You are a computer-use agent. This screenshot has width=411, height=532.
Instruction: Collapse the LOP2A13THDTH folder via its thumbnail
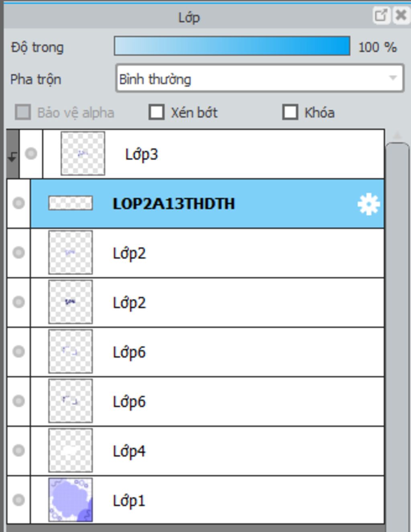tap(70, 203)
